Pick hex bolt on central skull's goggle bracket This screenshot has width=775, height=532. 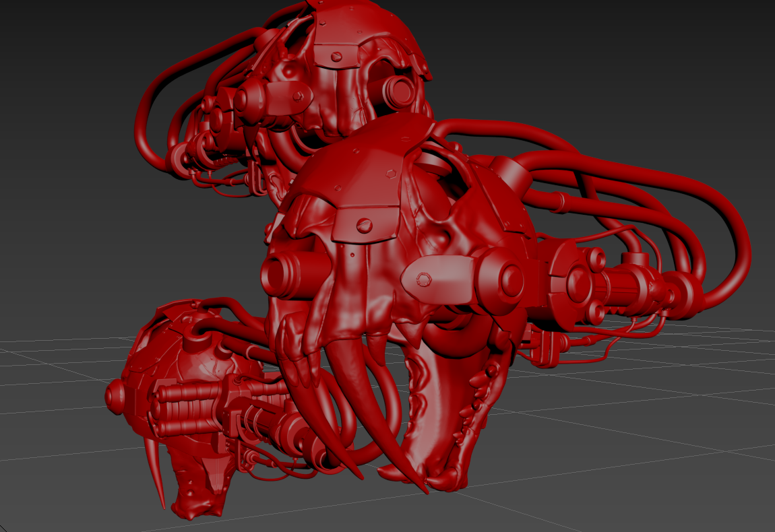tap(424, 279)
